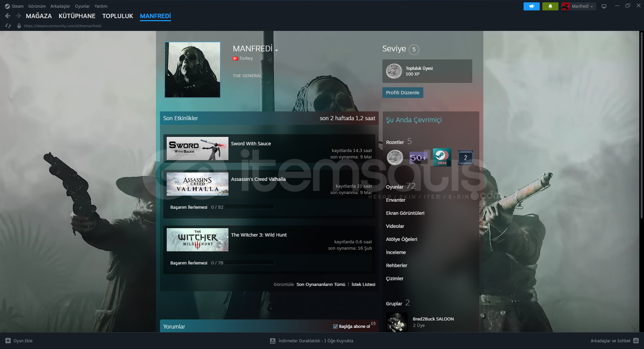Open the 50+ games badge

(x=418, y=157)
